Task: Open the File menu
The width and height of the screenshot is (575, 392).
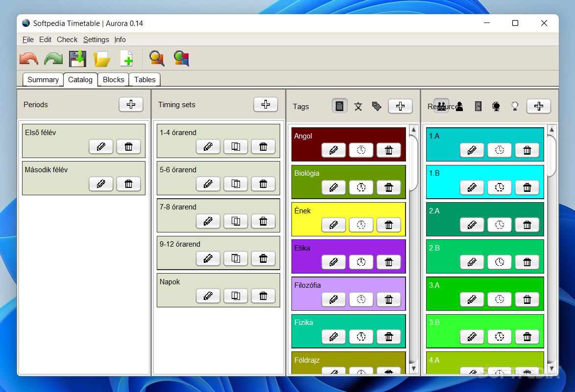Action: click(x=28, y=40)
